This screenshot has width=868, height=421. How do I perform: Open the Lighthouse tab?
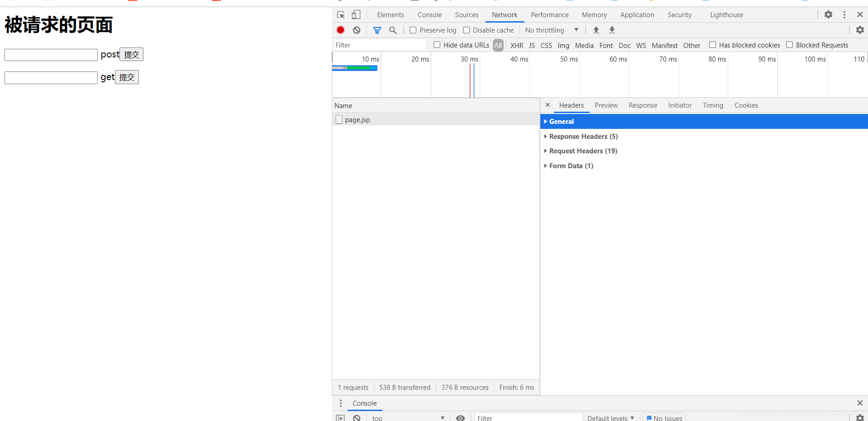coord(726,14)
